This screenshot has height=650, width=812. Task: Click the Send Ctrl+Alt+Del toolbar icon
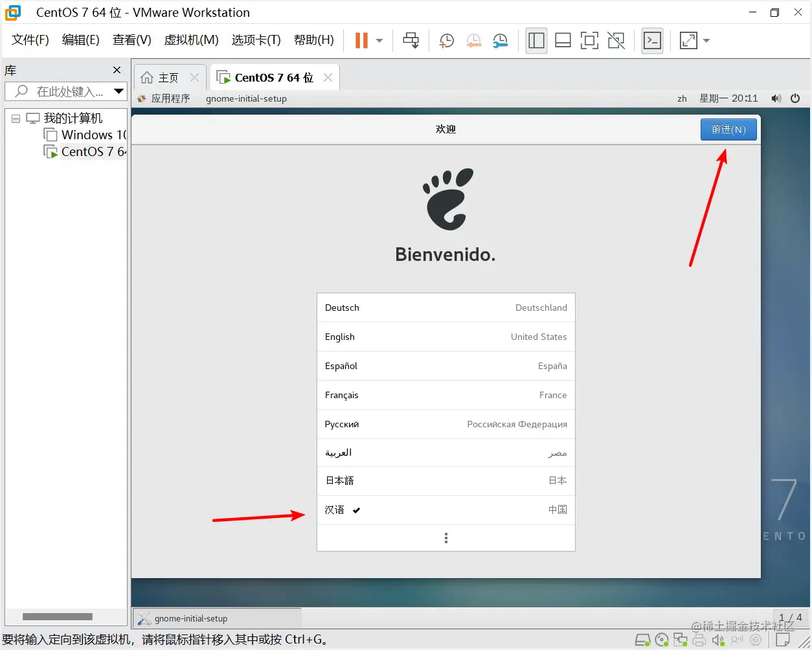(x=411, y=40)
